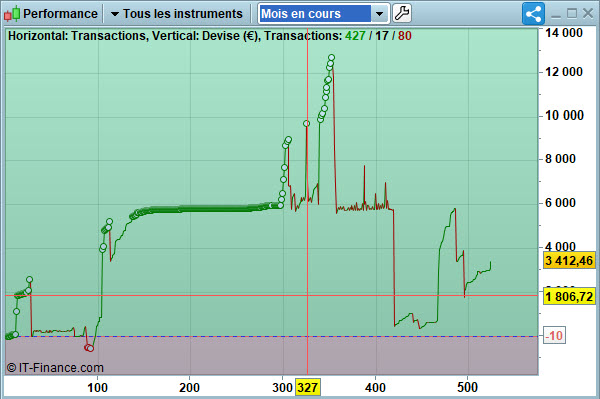This screenshot has height=399, width=600.
Task: Click the 327 transaction cursor marker
Action: (x=307, y=388)
